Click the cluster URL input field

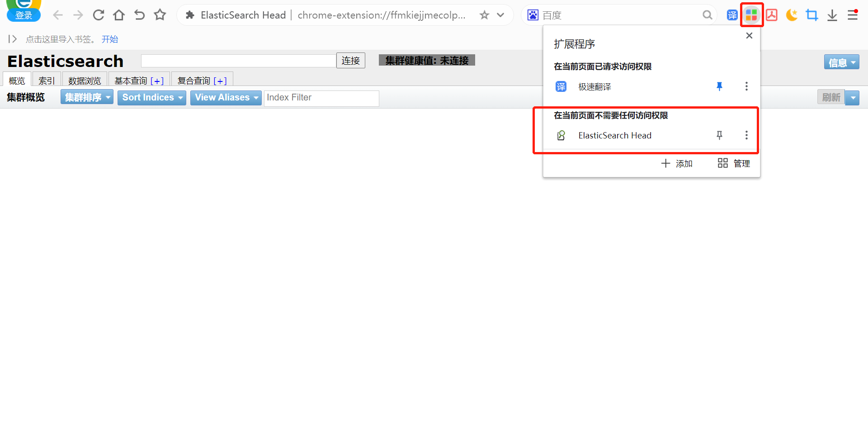point(238,61)
